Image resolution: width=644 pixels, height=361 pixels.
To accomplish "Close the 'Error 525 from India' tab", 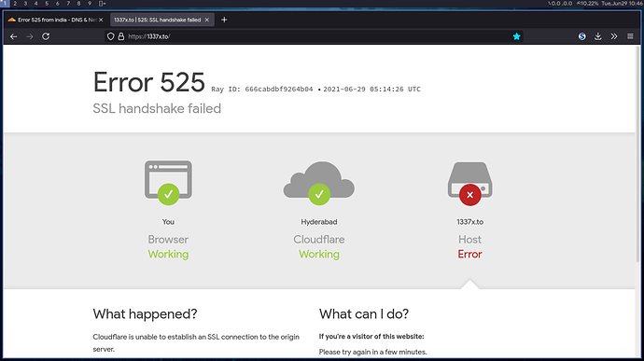I will (x=101, y=20).
